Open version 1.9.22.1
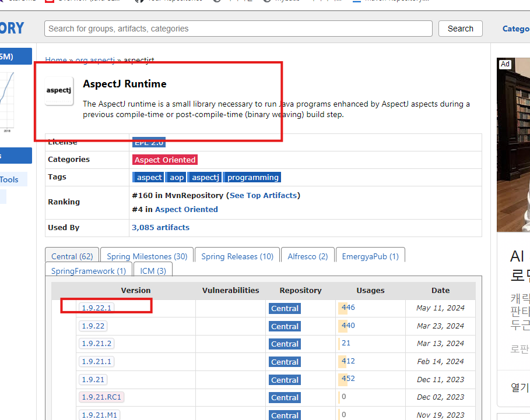Image resolution: width=530 pixels, height=420 pixels. (x=97, y=308)
